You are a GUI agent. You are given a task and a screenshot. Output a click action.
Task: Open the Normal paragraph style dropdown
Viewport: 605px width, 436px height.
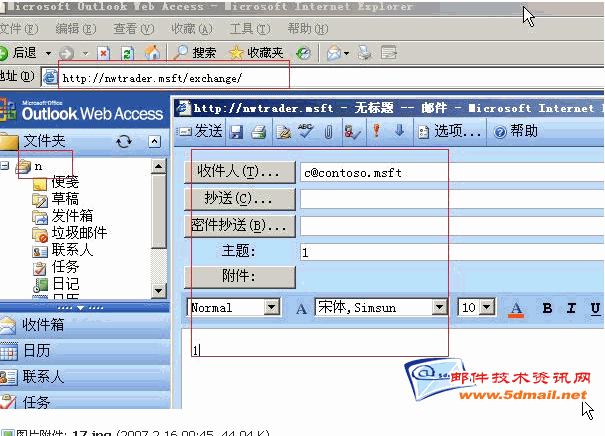(x=272, y=308)
